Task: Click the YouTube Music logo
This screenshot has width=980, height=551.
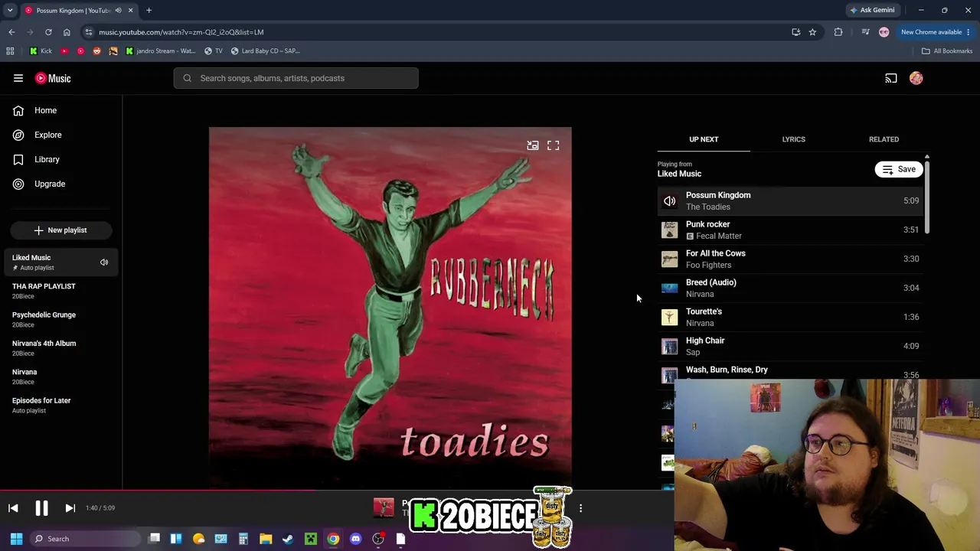Action: click(53, 78)
